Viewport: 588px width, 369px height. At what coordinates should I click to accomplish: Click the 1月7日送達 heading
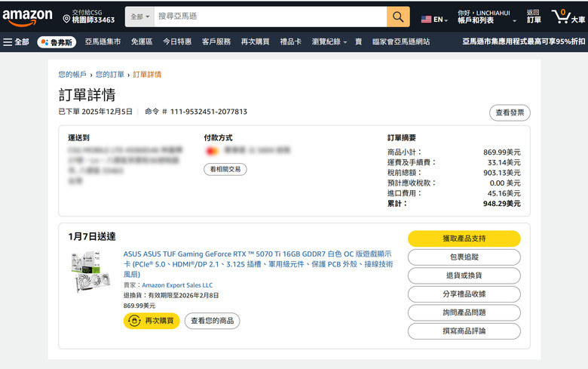coord(92,236)
